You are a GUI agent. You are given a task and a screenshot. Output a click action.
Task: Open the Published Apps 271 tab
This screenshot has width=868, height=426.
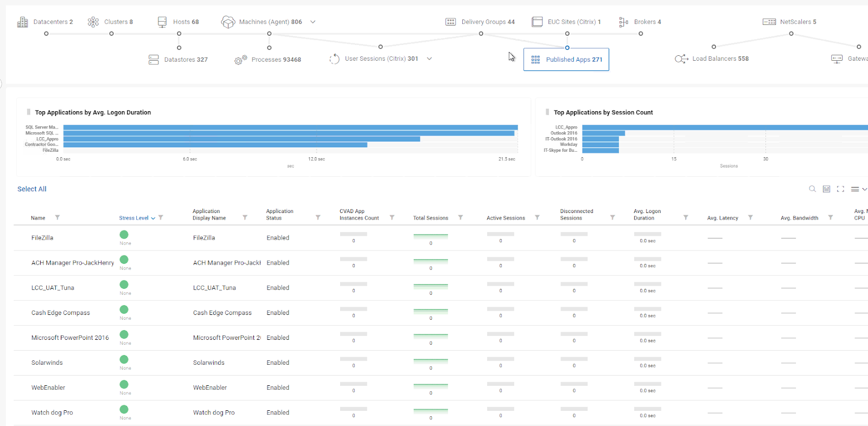566,60
